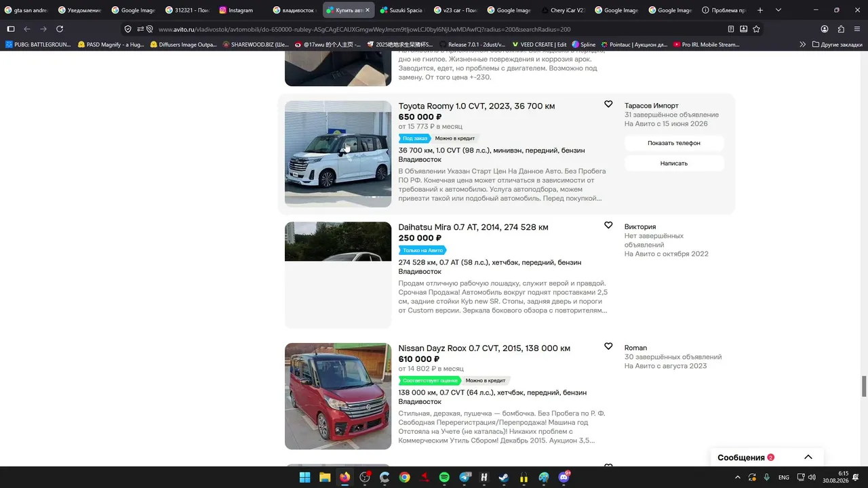Open the browser sidebar panel icon

tap(11, 29)
